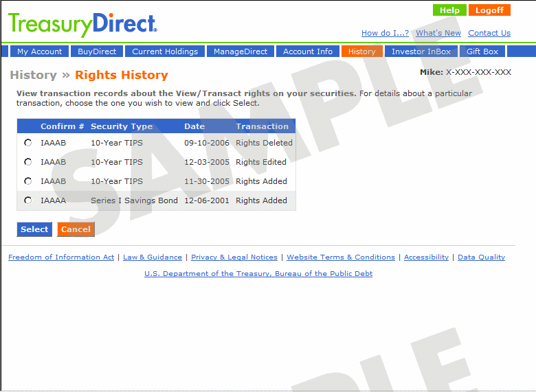Click the IAAAA confirm number
Image resolution: width=536 pixels, height=392 pixels.
54,200
